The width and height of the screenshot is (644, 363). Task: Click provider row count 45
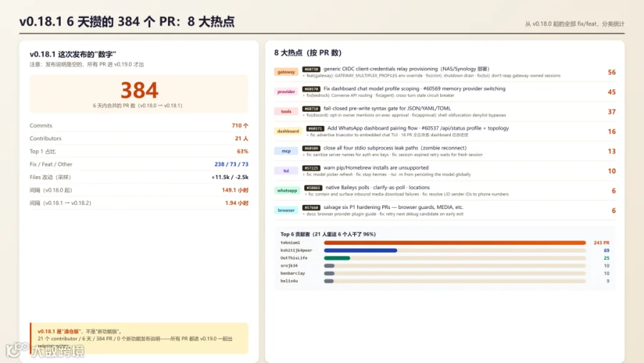(612, 92)
